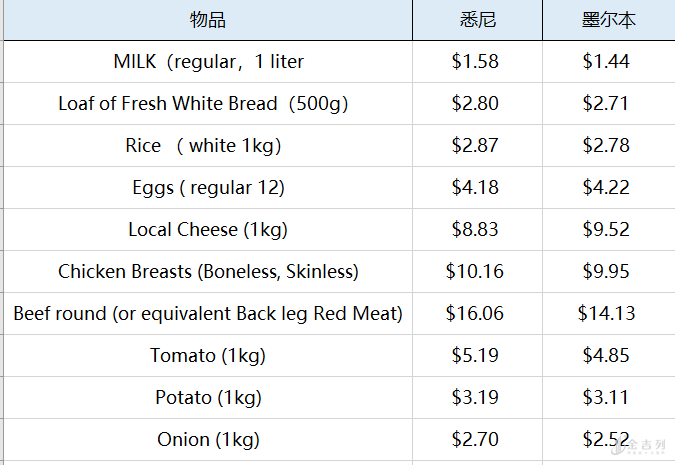This screenshot has width=675, height=465.
Task: Select the Onion (1kg) cell
Action: (208, 440)
